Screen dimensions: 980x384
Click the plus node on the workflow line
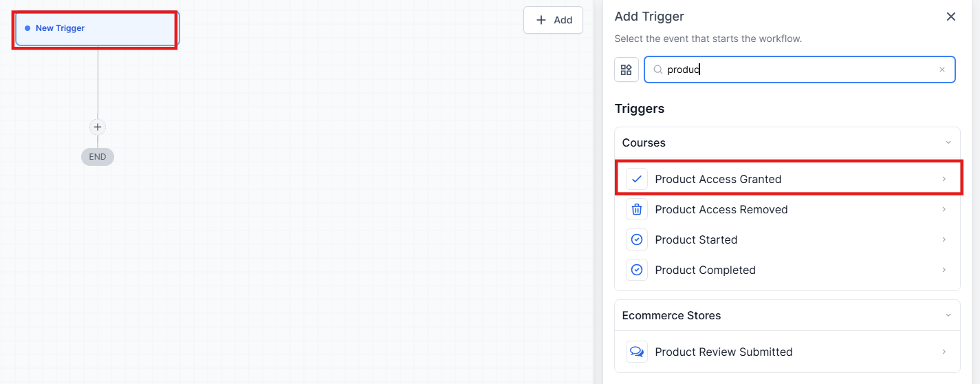[98, 127]
